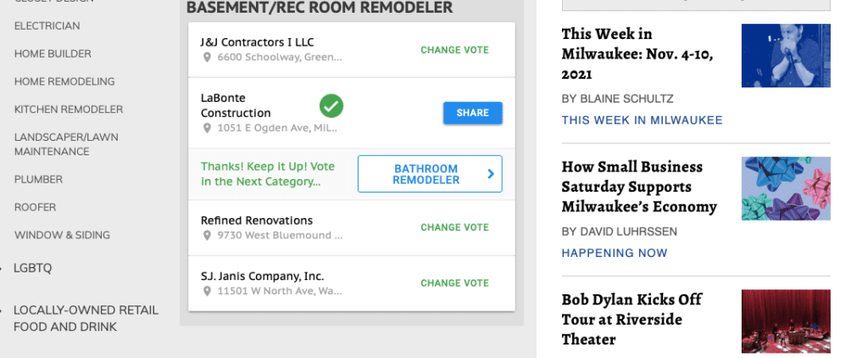
Task: Expand the LGBTQ category group
Action: click(33, 268)
